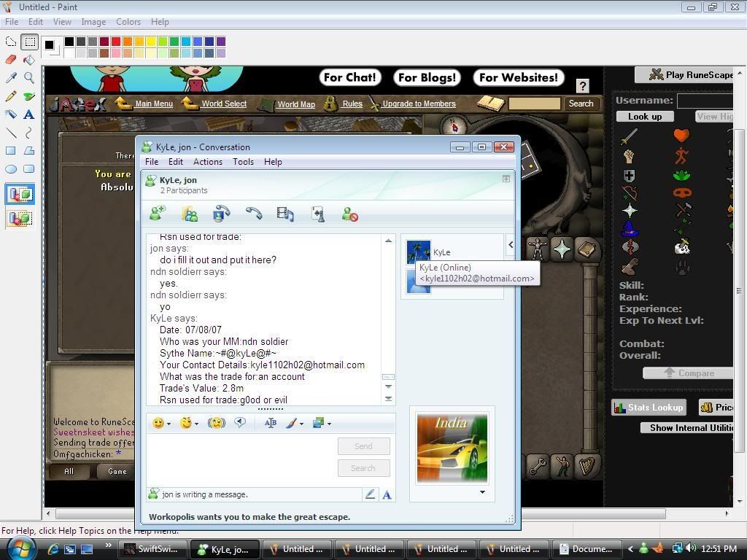Select the black color swatch in palette
This screenshot has width=747, height=560.
pos(69,42)
